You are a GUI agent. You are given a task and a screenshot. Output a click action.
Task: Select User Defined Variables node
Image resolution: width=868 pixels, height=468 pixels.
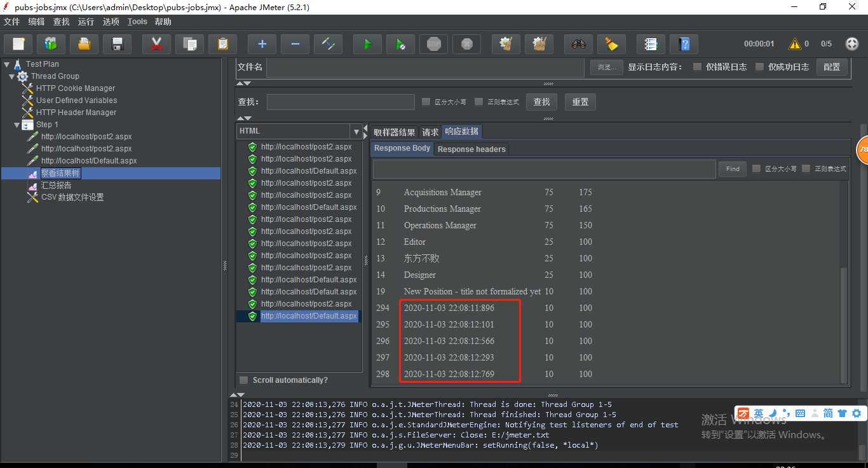point(70,100)
